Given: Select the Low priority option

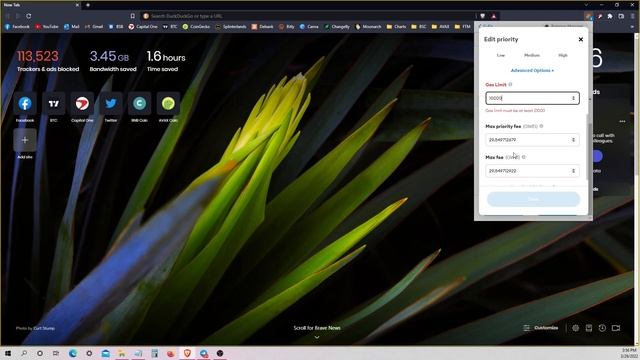Looking at the screenshot, I should tap(501, 55).
